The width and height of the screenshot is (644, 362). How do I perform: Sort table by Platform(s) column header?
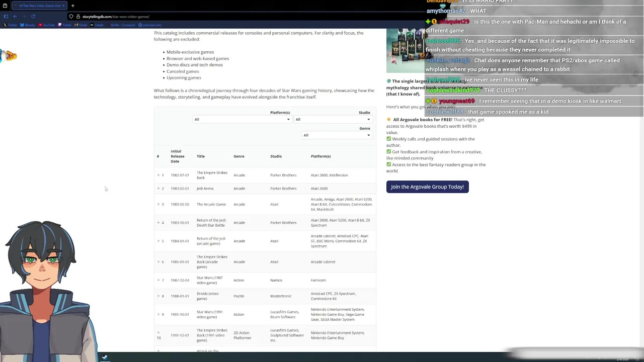click(320, 156)
